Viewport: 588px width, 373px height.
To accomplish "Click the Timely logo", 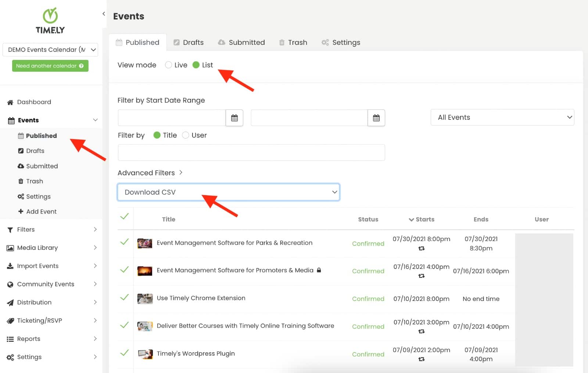I will [50, 21].
